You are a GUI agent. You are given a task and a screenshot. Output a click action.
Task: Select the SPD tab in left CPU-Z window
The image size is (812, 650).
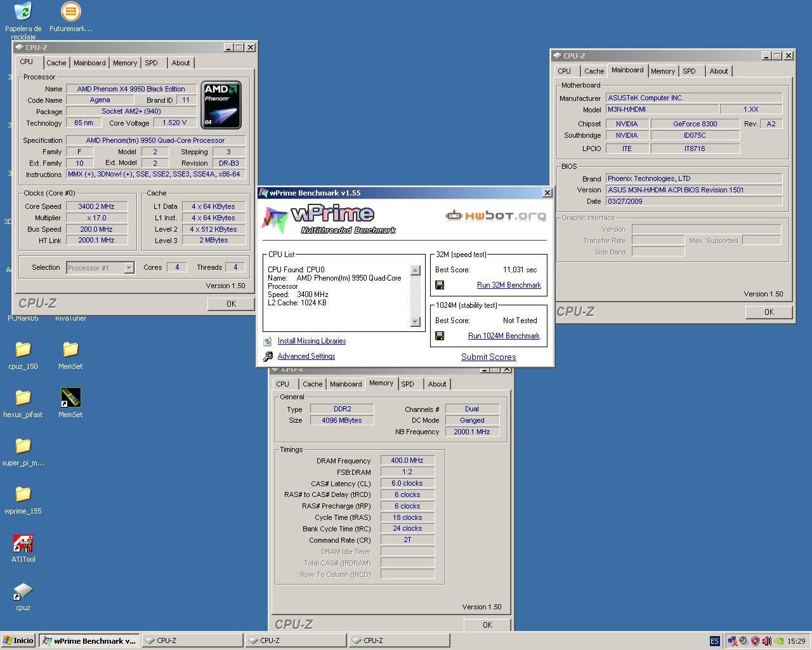click(x=151, y=63)
